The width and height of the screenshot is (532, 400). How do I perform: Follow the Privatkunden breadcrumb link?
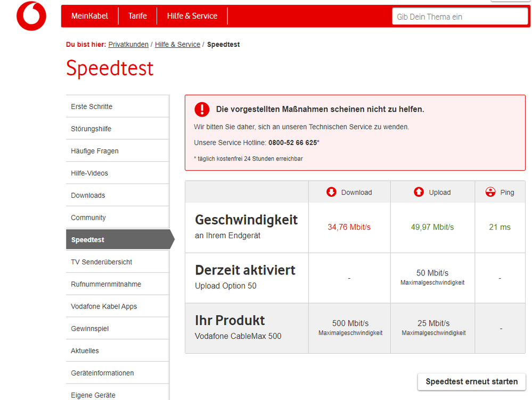coord(128,44)
